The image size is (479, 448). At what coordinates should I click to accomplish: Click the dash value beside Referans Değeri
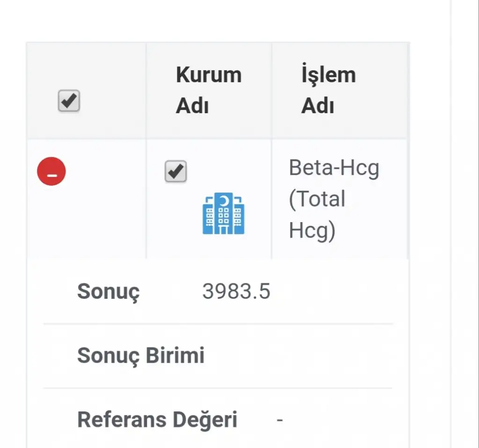coord(280,420)
